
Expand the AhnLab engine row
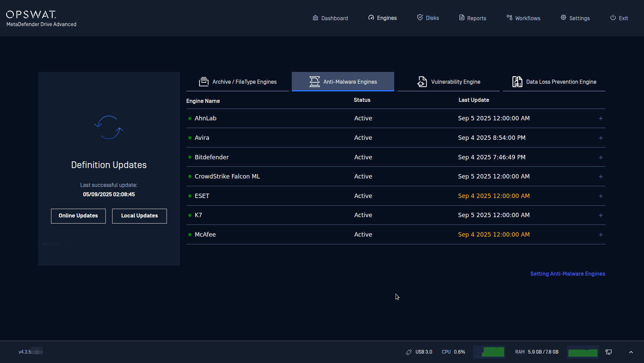[601, 118]
